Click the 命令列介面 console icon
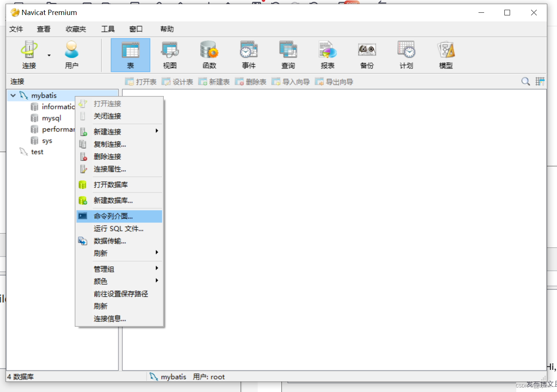 point(83,216)
